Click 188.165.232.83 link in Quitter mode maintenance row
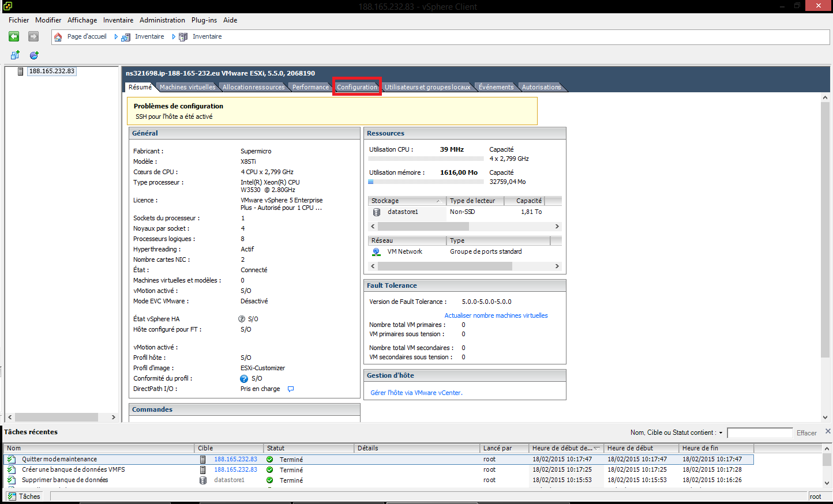The image size is (833, 504). tap(235, 459)
